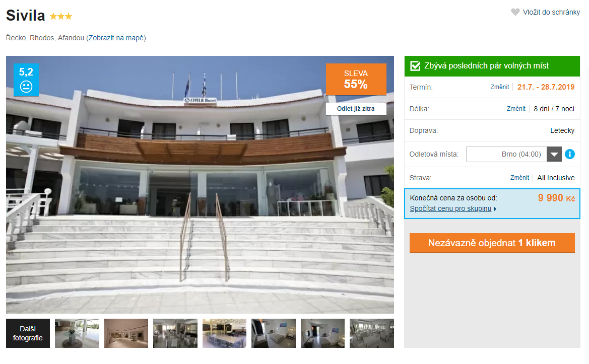Click the blue info icon near departure
Image resolution: width=589 pixels, height=364 pixels.
coord(569,154)
